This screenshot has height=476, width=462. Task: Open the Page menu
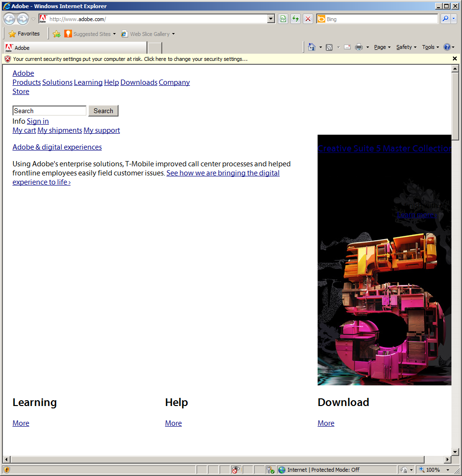pyautogui.click(x=382, y=47)
